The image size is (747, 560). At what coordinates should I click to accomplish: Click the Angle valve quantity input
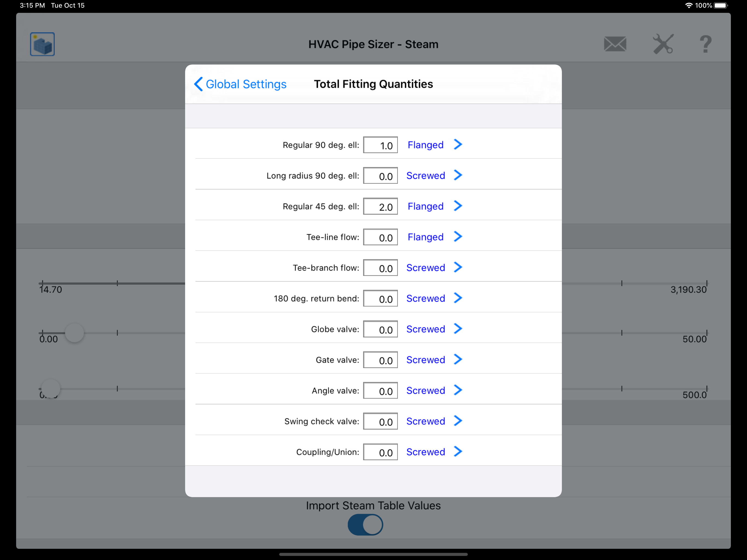[380, 391]
